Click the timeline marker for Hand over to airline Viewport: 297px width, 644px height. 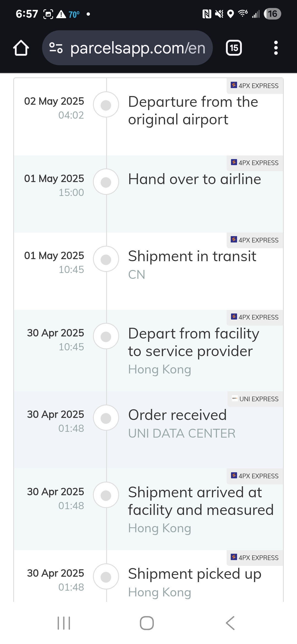[x=106, y=182]
